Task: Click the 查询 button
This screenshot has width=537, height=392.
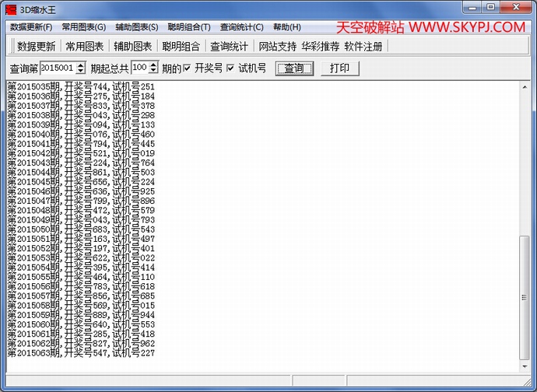Action: [294, 68]
